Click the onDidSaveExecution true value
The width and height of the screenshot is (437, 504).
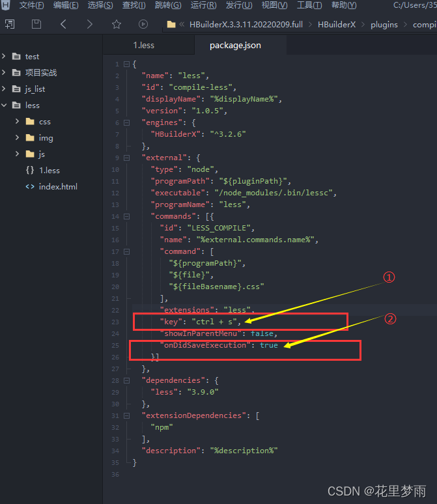pyautogui.click(x=269, y=345)
